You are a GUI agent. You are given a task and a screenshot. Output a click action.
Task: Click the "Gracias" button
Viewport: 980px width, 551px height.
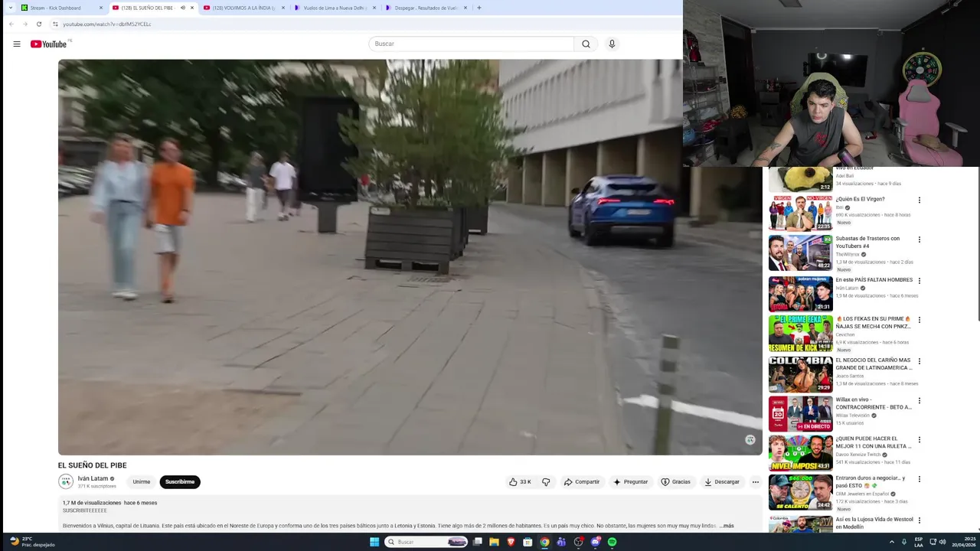click(676, 482)
